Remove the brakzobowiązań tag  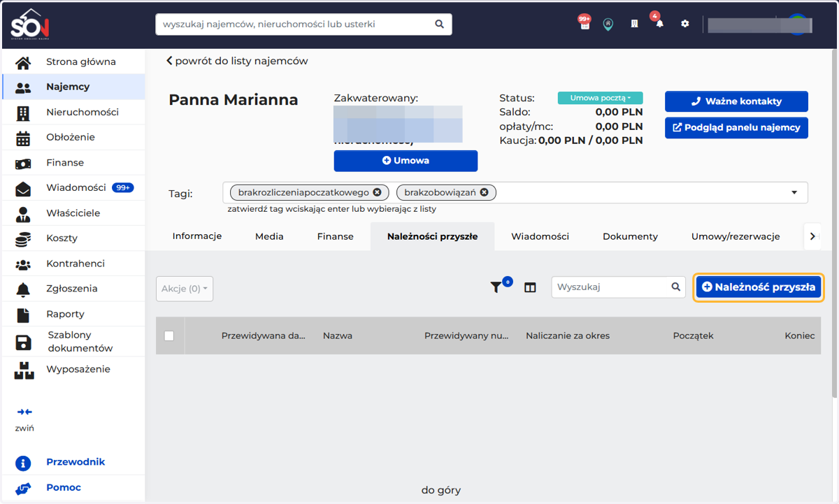484,192
